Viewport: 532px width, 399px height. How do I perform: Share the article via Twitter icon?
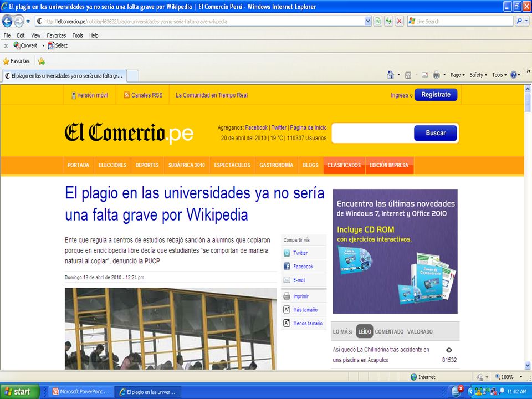tap(287, 253)
